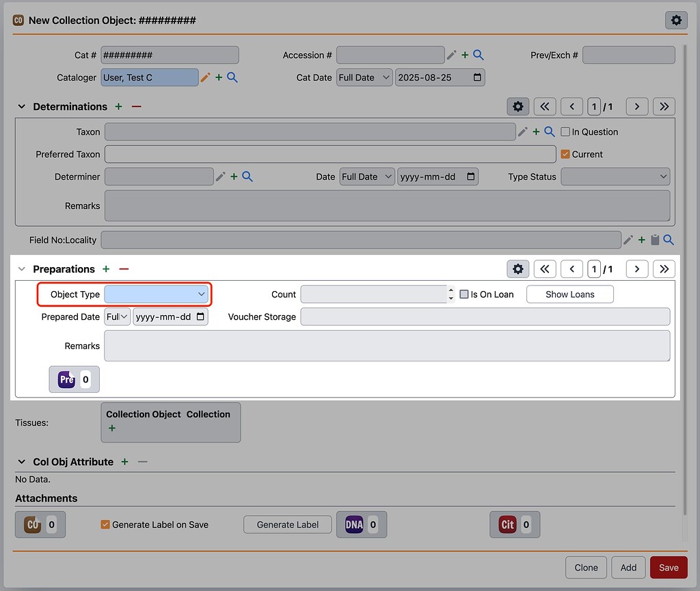Click the clipboard icon beside Field No:Locality

654,239
